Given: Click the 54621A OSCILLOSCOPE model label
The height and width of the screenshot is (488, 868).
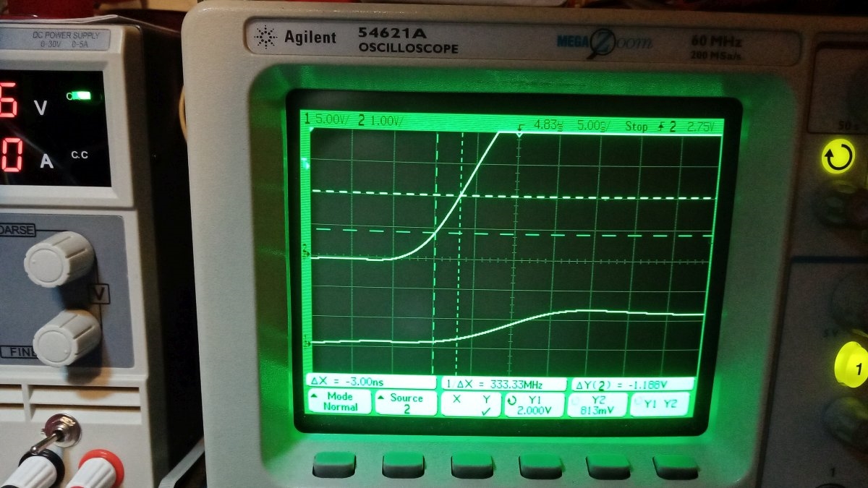Looking at the screenshot, I should 409,40.
